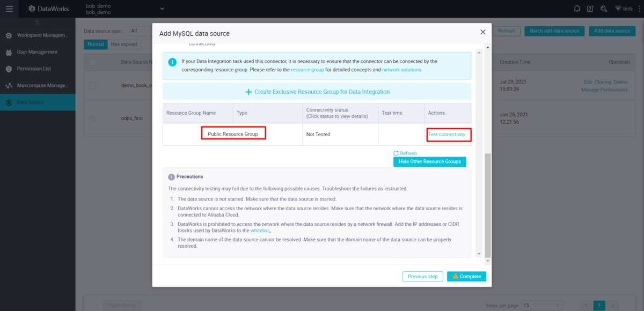Open the help question mark icon
This screenshot has height=311, width=644.
tap(590, 9)
